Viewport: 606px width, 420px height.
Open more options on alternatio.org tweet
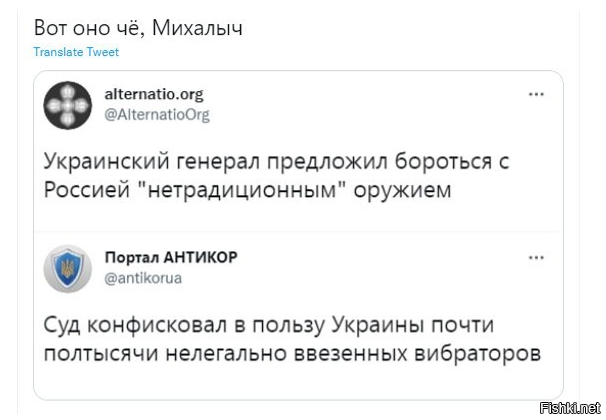click(536, 94)
